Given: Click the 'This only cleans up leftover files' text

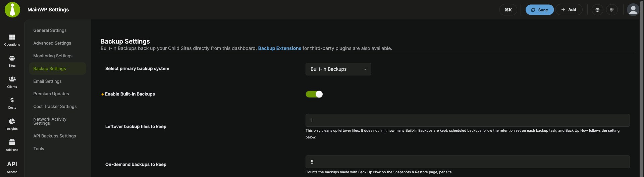Looking at the screenshot, I should 463,134.
